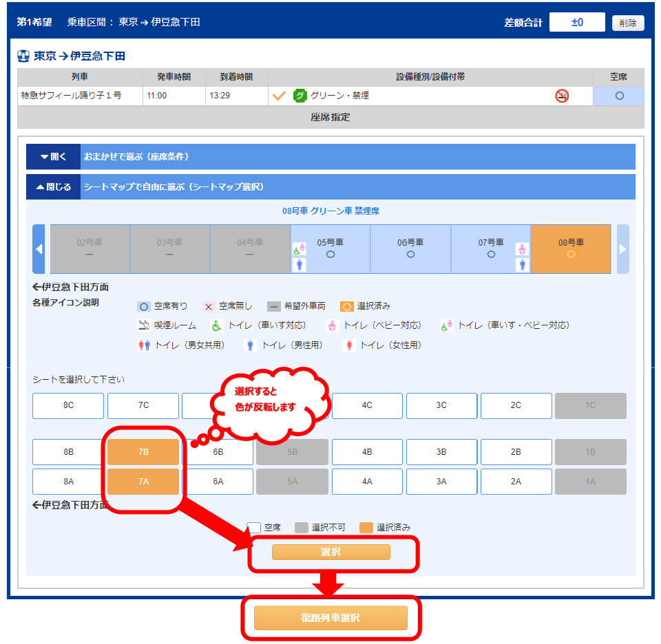Click the ±0 fare difference field
This screenshot has width=661, height=644.
click(577, 21)
